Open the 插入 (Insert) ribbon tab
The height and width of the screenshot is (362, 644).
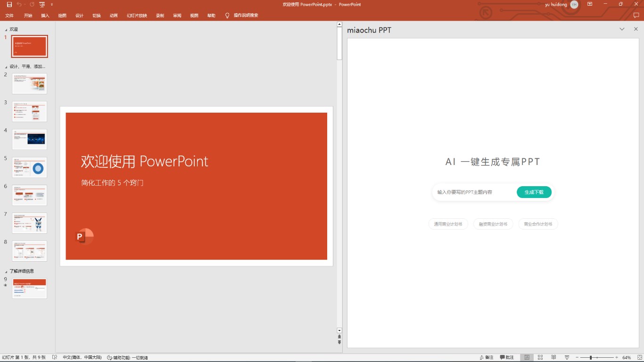point(45,16)
